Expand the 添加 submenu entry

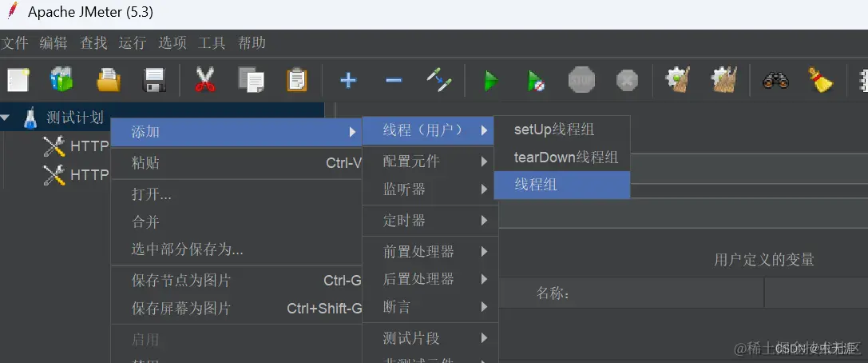[237, 132]
